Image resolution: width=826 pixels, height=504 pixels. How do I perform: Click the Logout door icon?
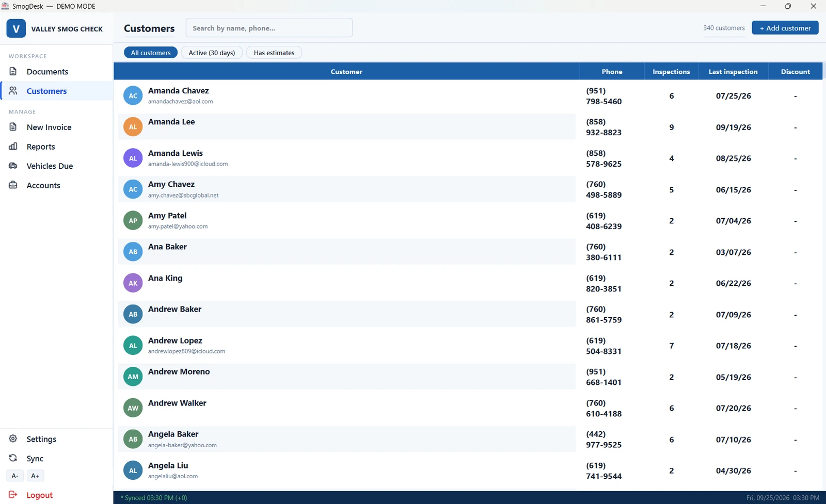point(13,495)
